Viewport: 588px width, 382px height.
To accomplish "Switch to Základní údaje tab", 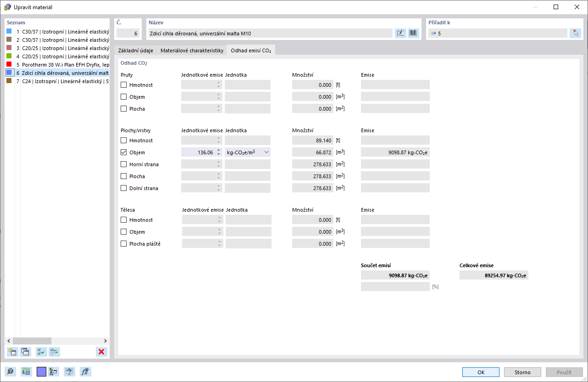I will 136,51.
